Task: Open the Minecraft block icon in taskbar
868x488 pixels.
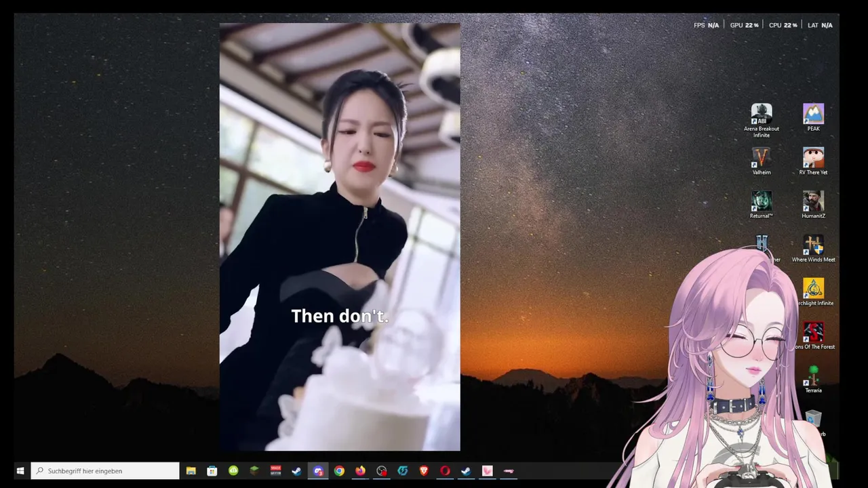Action: click(254, 471)
